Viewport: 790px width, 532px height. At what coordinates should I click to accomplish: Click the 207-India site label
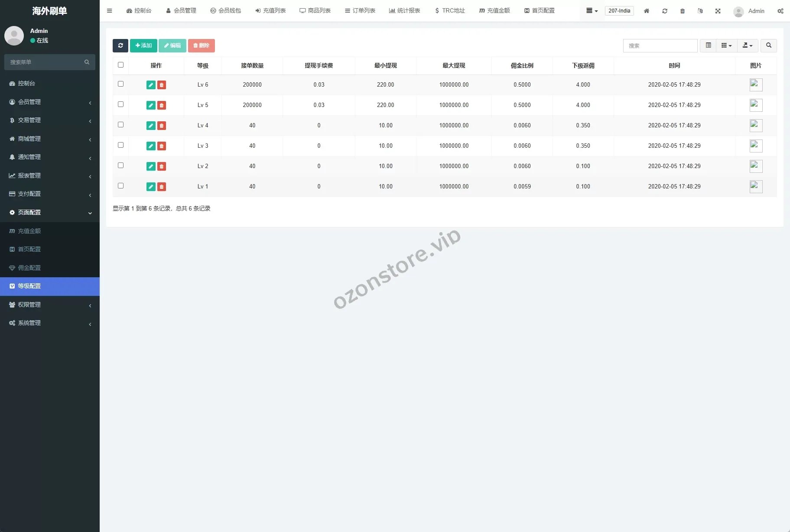[x=619, y=11]
